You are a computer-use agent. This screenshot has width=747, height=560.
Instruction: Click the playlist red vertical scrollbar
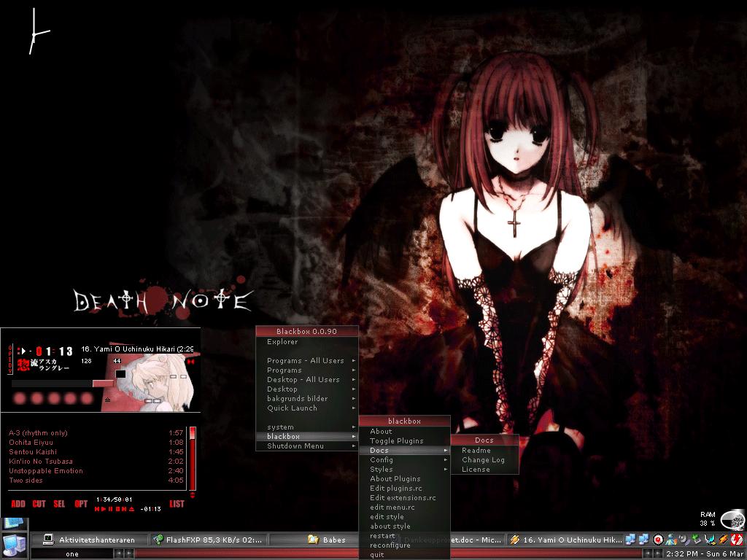click(x=193, y=459)
